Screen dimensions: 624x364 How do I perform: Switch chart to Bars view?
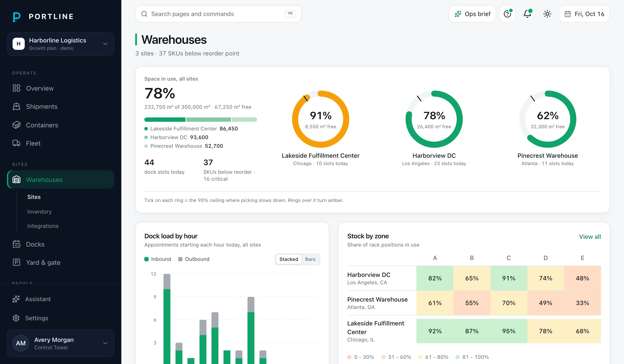coord(310,259)
